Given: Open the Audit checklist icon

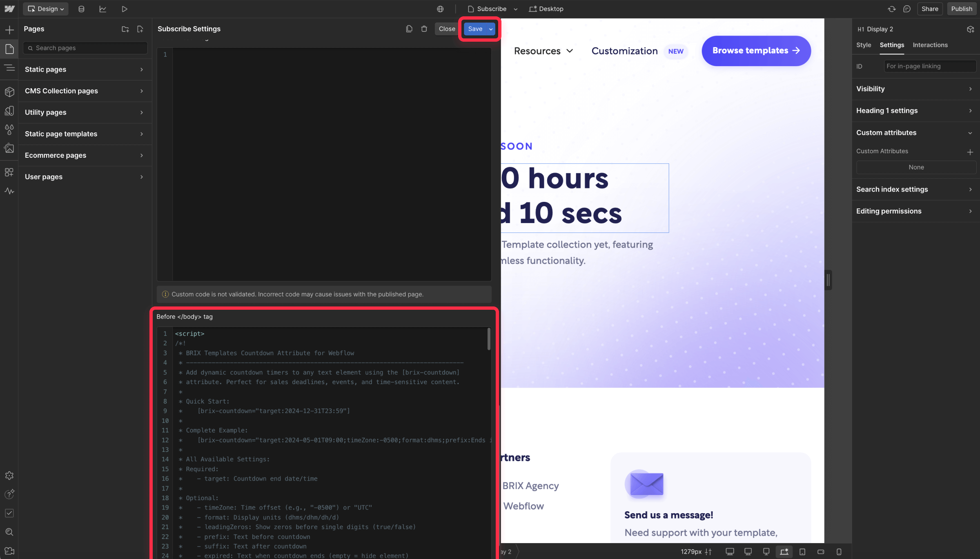Looking at the screenshot, I should point(9,513).
